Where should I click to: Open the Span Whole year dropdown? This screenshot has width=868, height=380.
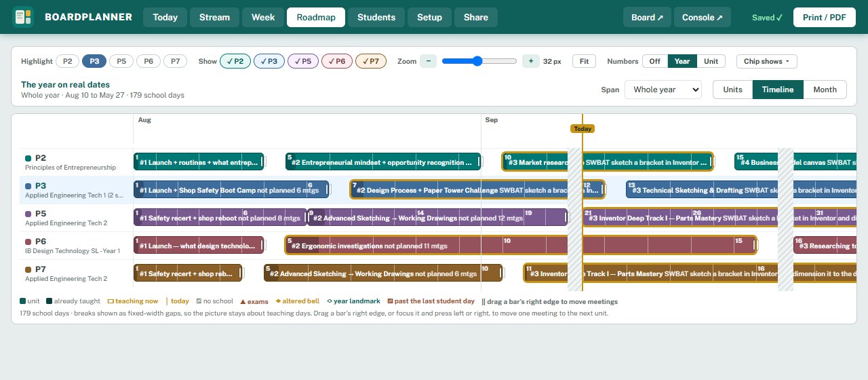(663, 90)
